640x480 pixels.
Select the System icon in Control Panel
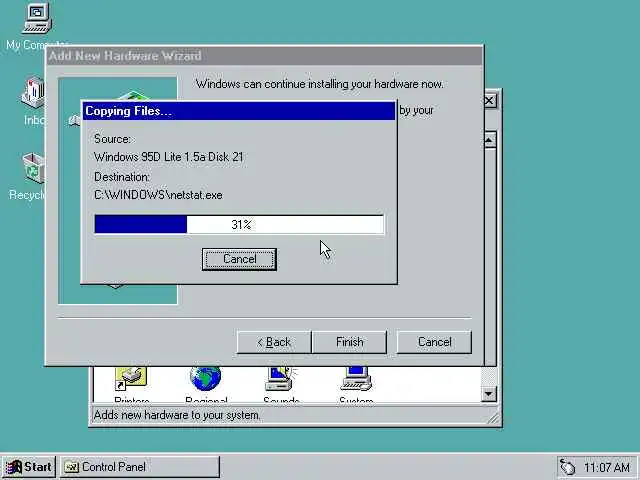click(x=356, y=379)
